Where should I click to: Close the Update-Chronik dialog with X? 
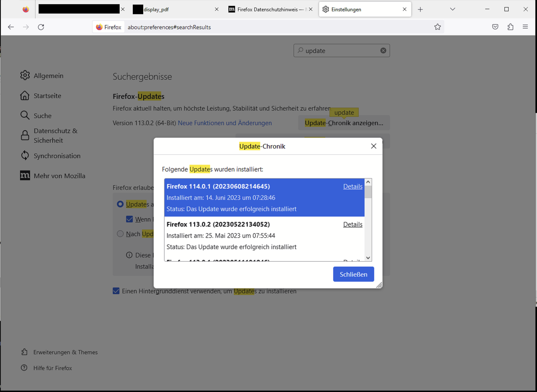point(373,146)
